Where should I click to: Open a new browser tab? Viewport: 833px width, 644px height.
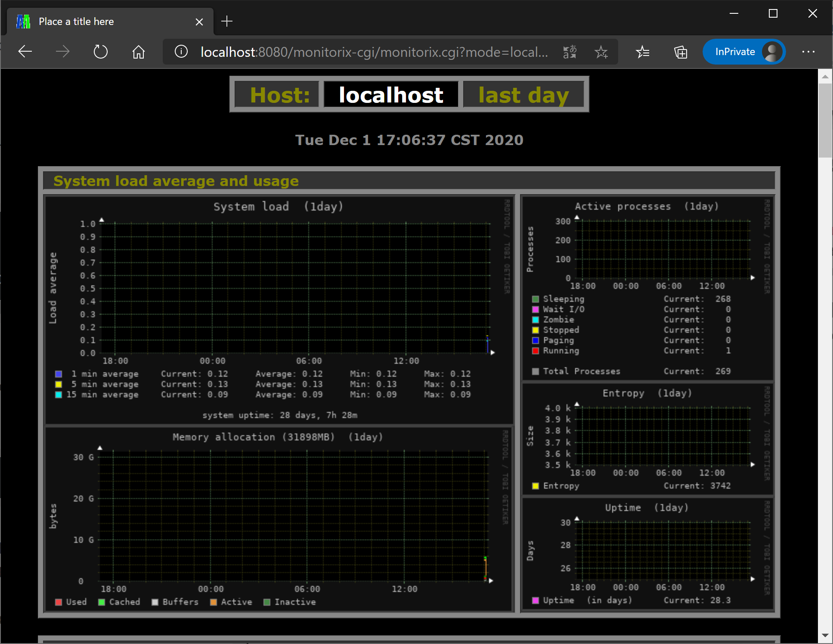[226, 21]
